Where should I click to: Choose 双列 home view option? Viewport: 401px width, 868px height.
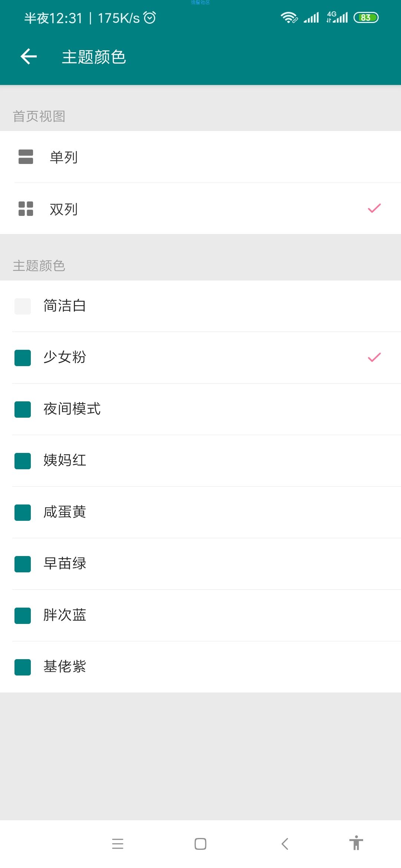200,209
